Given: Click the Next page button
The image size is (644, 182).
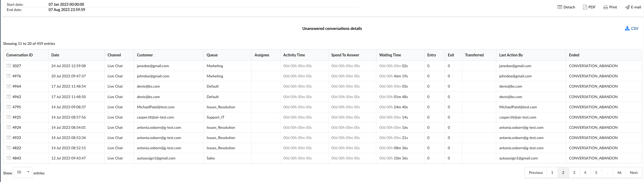Looking at the screenshot, I should pyautogui.click(x=634, y=173).
